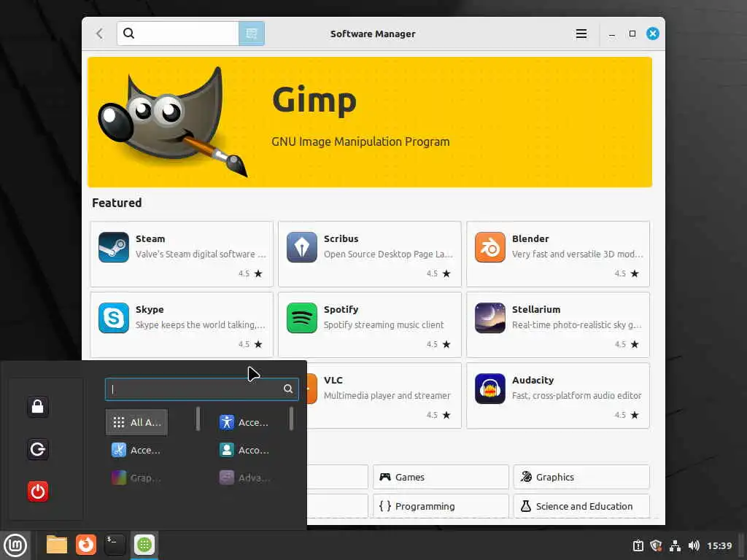Shut down using the red power icon
The height and width of the screenshot is (560, 747).
coord(38,491)
